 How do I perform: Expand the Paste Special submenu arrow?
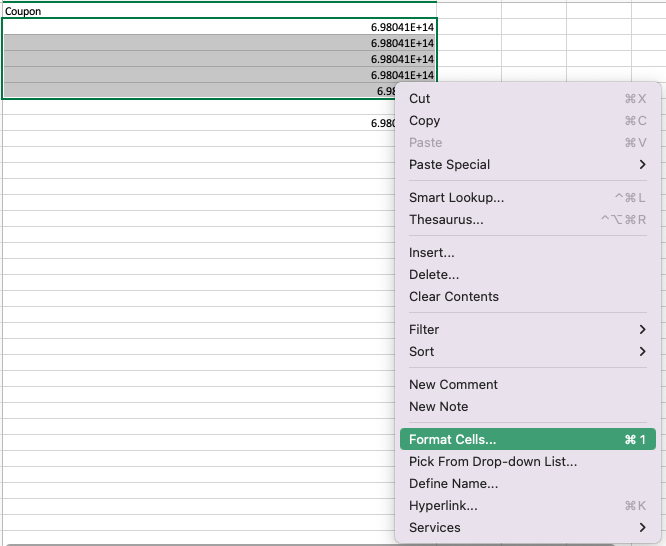pos(642,165)
